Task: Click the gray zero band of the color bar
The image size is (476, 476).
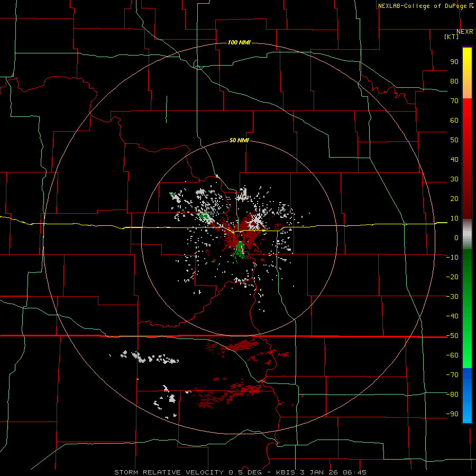Action: (x=467, y=234)
